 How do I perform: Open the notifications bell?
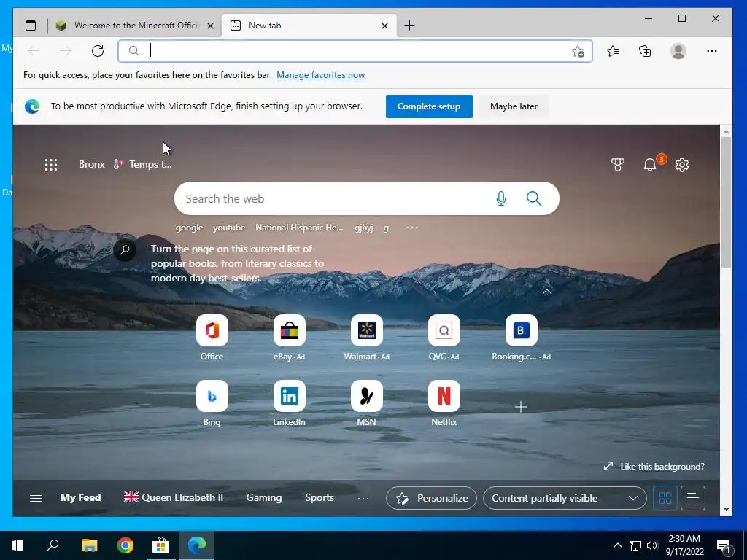tap(650, 165)
